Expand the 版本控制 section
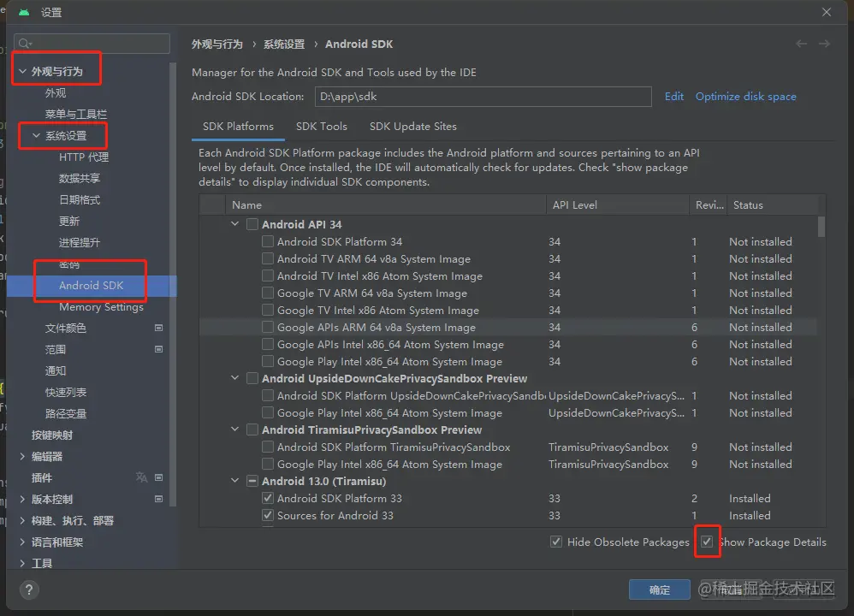 tap(22, 499)
